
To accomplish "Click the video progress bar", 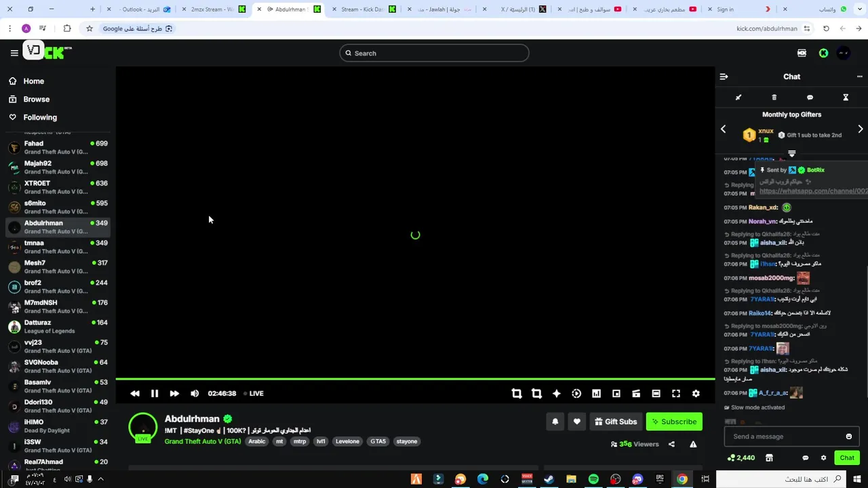I will (415, 379).
